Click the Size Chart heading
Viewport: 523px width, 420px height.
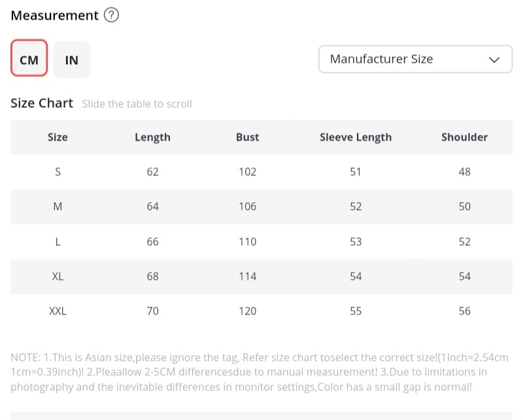[42, 103]
